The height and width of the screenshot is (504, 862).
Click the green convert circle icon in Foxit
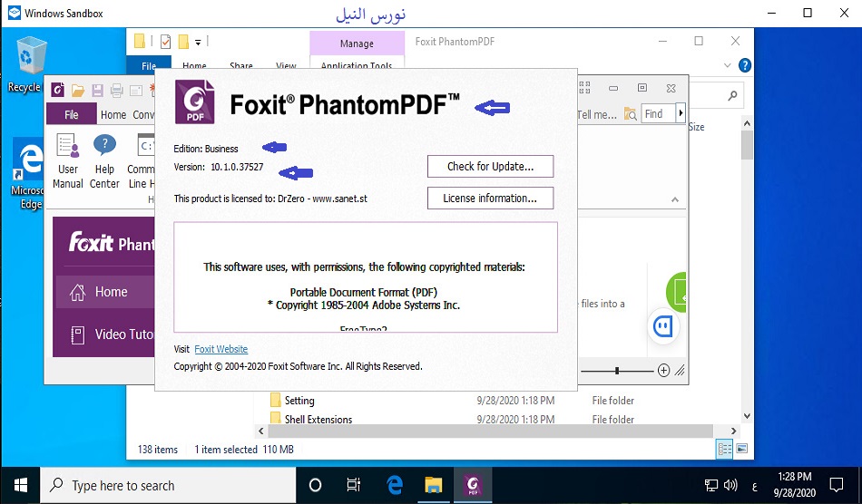677,293
